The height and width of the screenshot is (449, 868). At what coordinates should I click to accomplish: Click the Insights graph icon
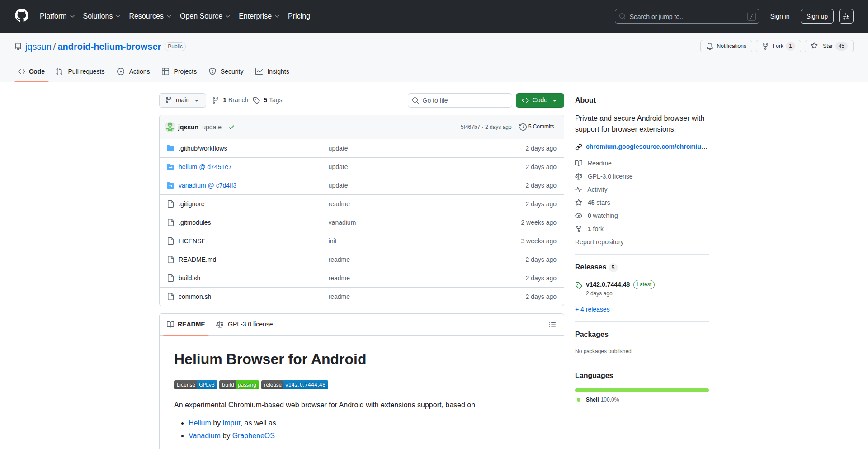[x=259, y=71]
